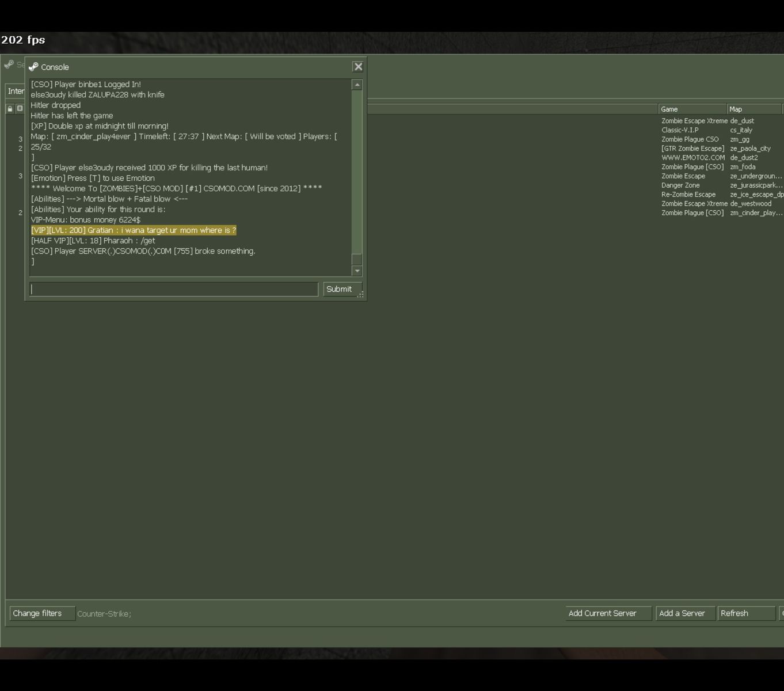This screenshot has width=784, height=691.
Task: Switch to the Internet tab
Action: click(x=16, y=91)
